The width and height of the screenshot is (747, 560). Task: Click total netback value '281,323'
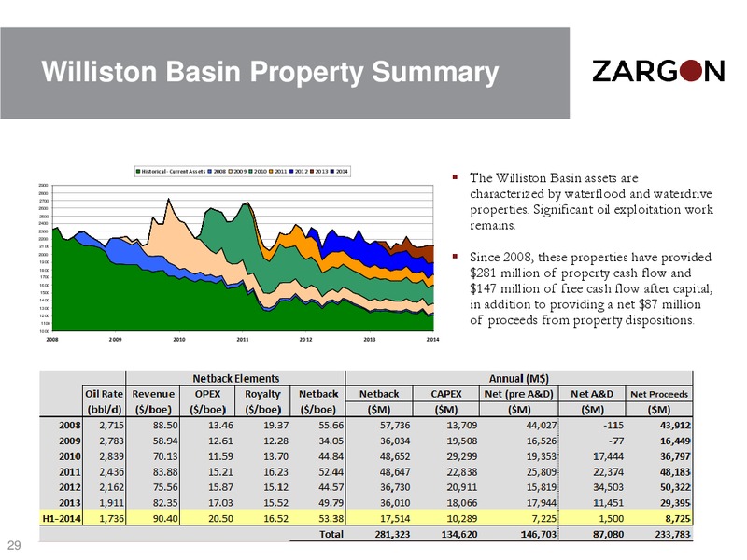[x=392, y=534]
